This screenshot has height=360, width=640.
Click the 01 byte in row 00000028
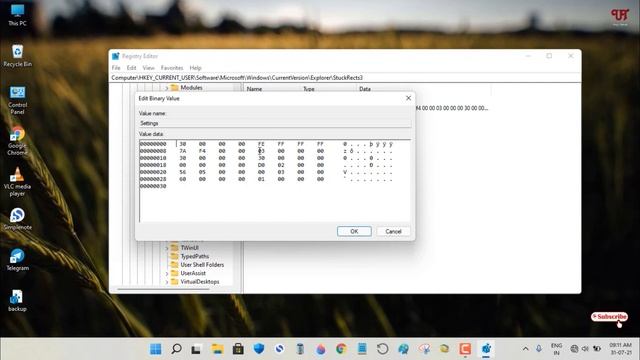coord(261,179)
